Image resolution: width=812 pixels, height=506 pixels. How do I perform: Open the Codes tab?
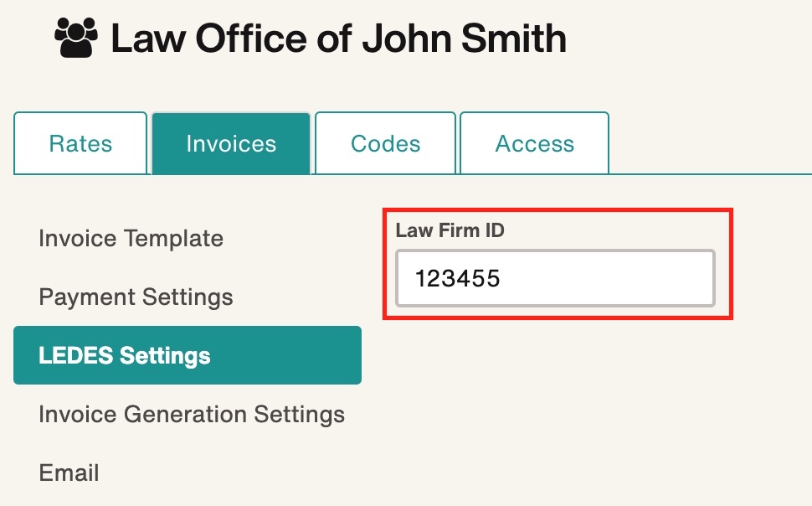(x=385, y=142)
